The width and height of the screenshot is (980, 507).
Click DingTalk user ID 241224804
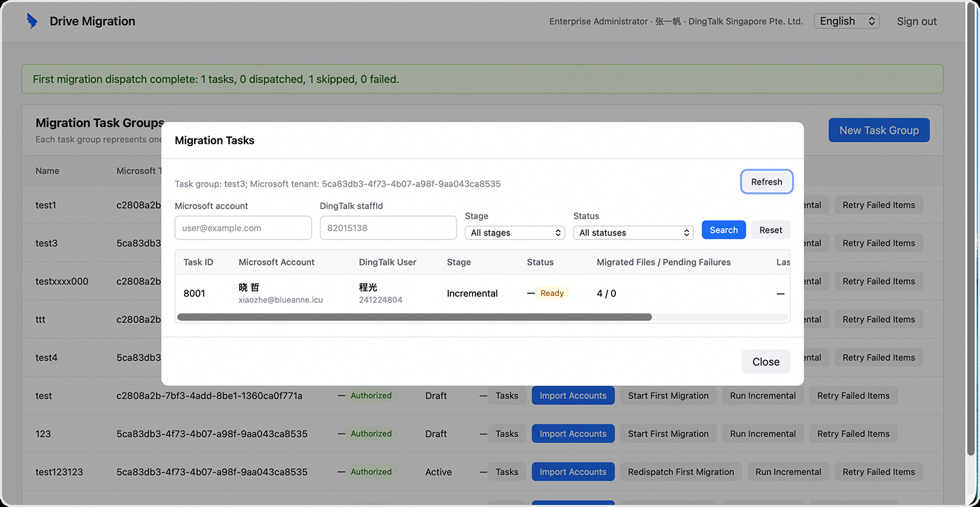click(x=380, y=300)
